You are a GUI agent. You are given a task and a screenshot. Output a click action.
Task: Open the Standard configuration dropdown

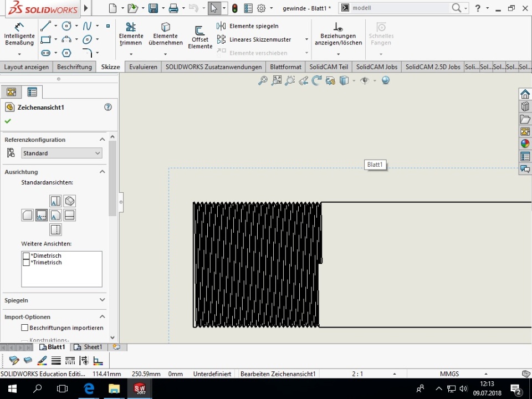[x=62, y=154]
